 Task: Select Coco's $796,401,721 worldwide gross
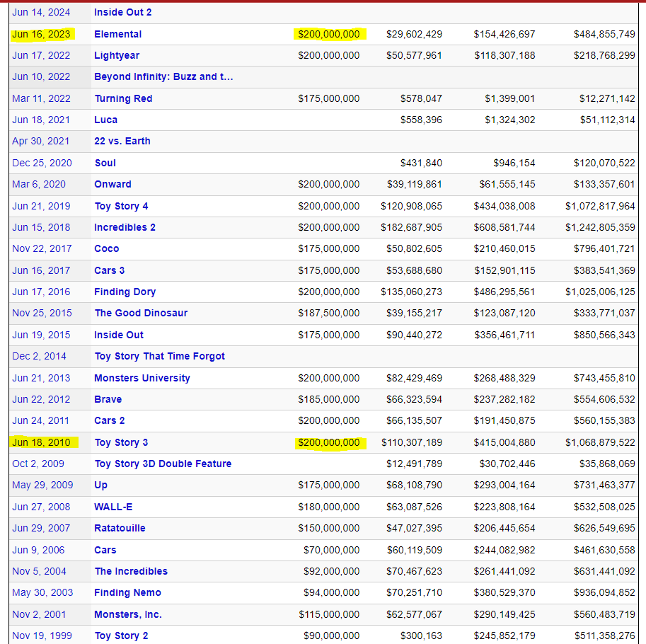[x=604, y=249]
